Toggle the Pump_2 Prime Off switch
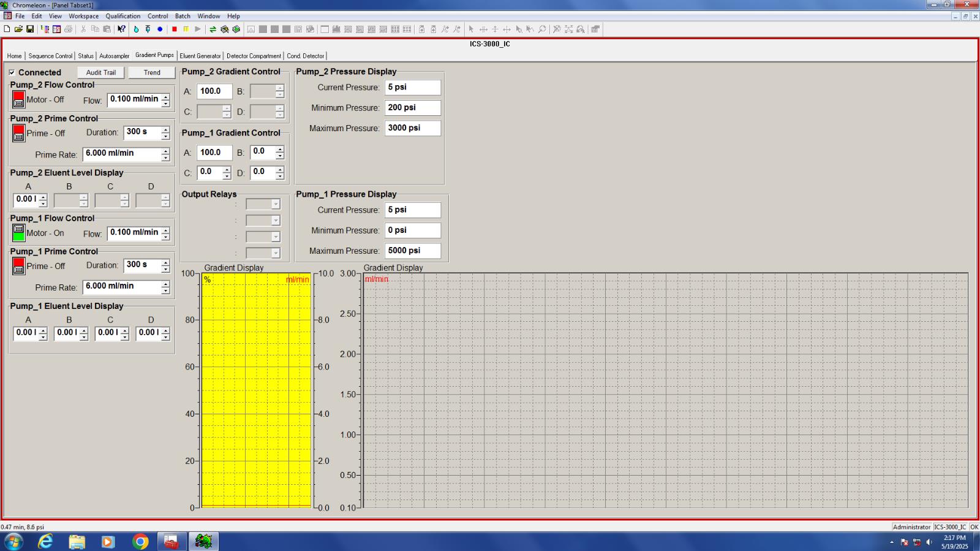This screenshot has height=551, width=980. (x=18, y=133)
